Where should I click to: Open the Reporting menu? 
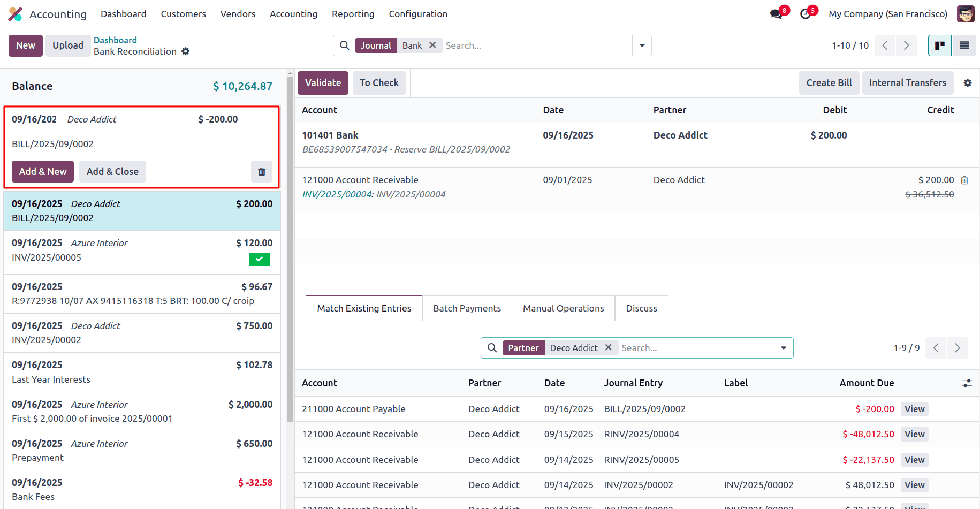pos(353,14)
